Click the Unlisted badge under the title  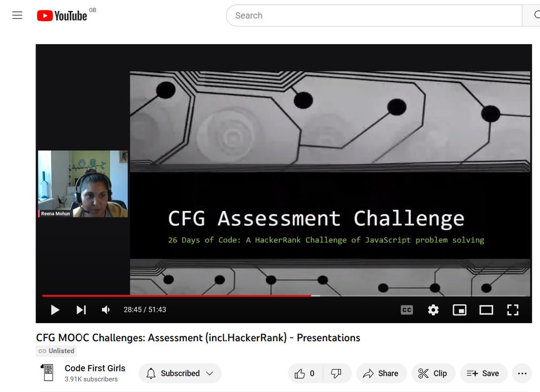click(56, 351)
